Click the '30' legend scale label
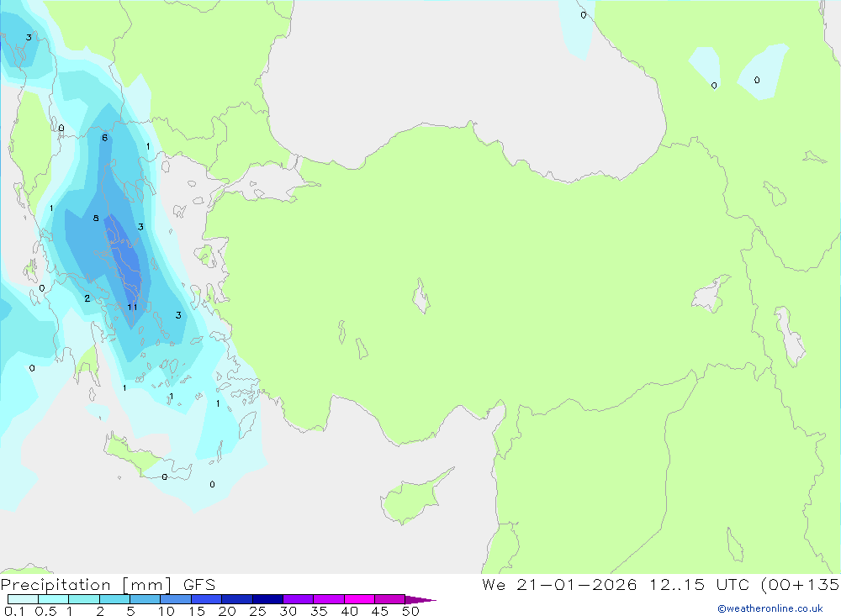The width and height of the screenshot is (841, 616). (x=288, y=611)
